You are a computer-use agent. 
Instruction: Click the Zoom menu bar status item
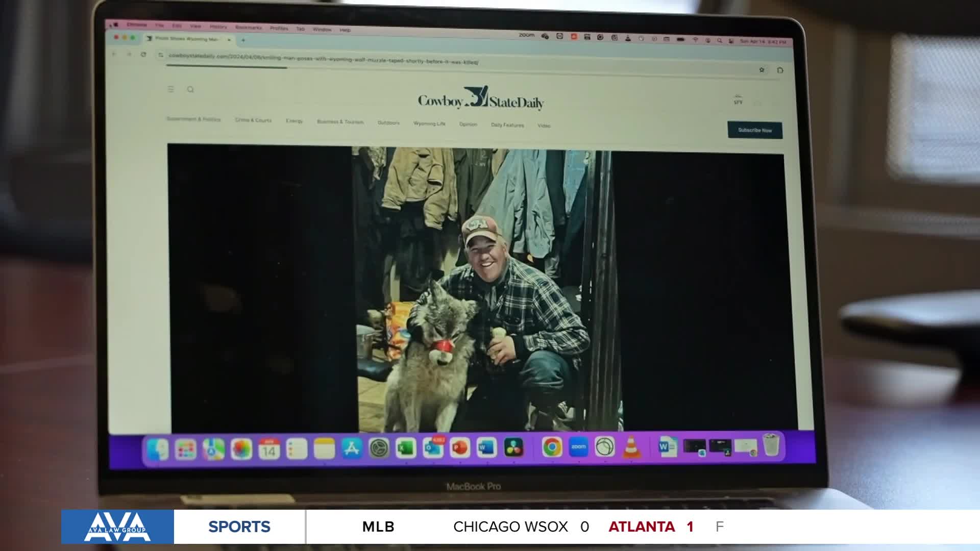point(527,35)
